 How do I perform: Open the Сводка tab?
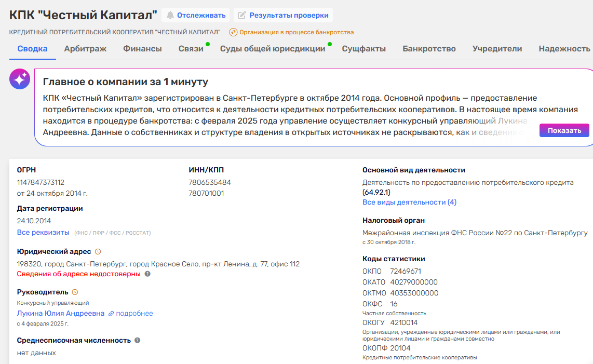click(33, 49)
